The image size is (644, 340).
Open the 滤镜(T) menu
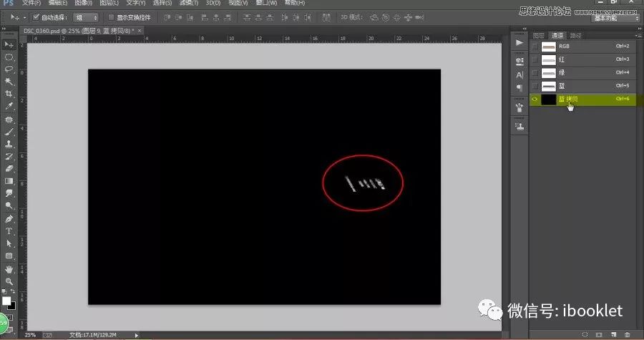click(x=190, y=4)
